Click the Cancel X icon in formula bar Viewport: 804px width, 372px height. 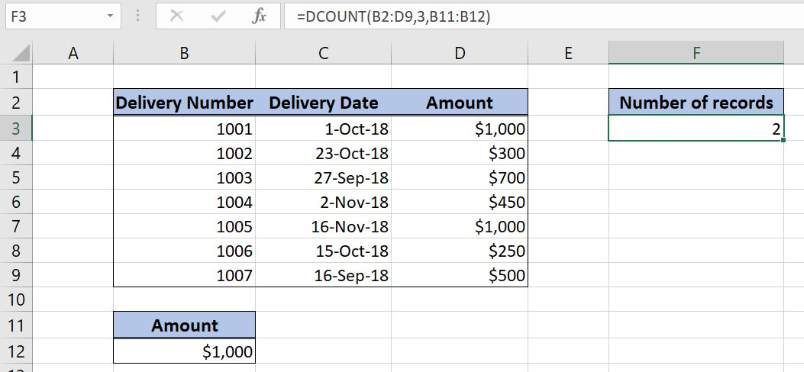click(176, 16)
